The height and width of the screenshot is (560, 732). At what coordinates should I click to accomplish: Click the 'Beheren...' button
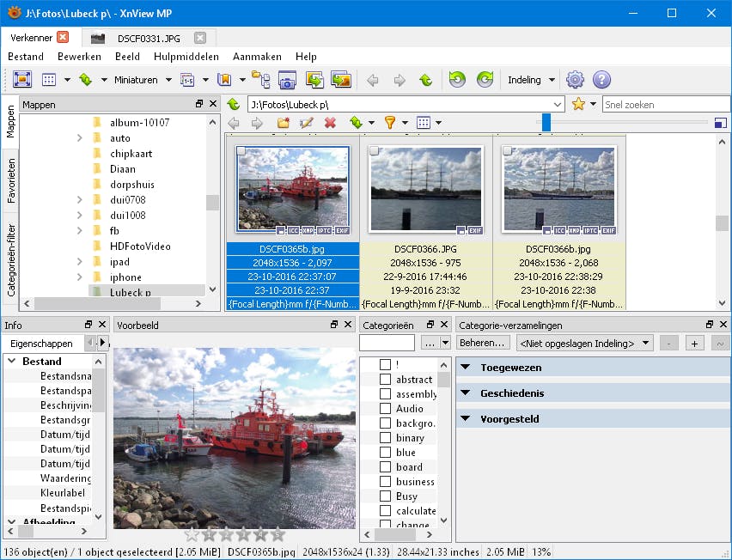(483, 343)
